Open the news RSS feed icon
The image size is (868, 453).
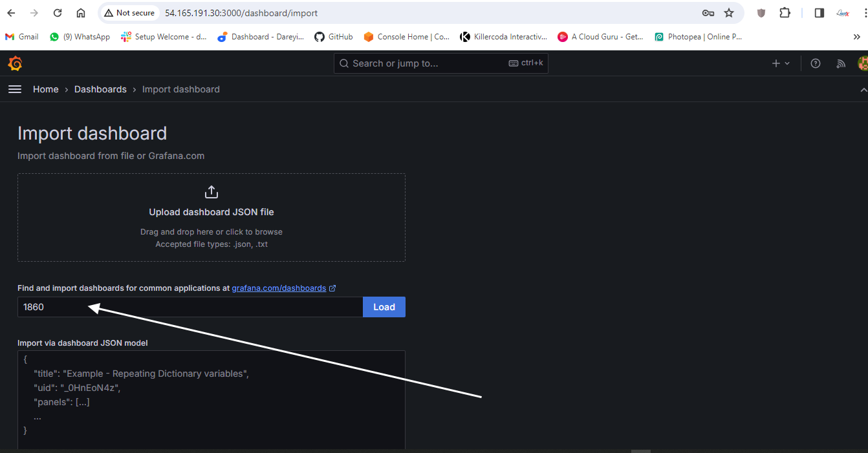click(841, 63)
